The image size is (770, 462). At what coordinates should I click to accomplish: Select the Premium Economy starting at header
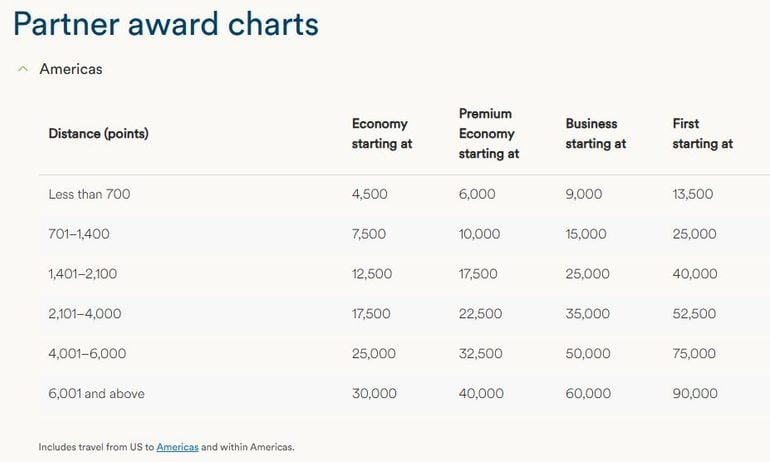488,134
